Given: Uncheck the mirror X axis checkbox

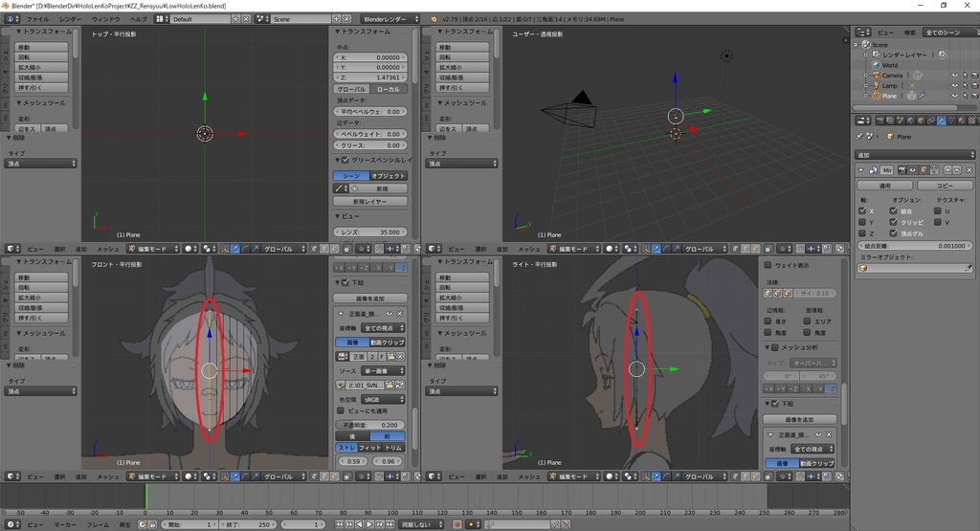Looking at the screenshot, I should pos(862,211).
